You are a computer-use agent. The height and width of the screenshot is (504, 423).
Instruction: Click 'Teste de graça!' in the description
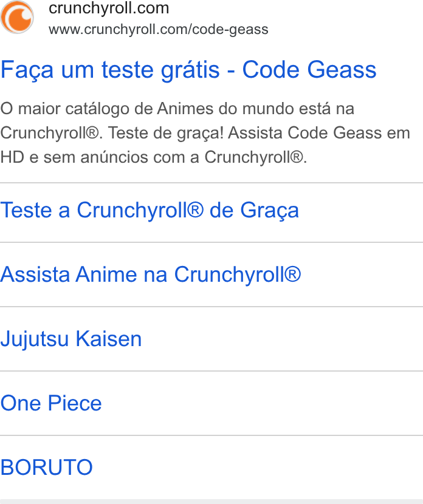click(166, 133)
